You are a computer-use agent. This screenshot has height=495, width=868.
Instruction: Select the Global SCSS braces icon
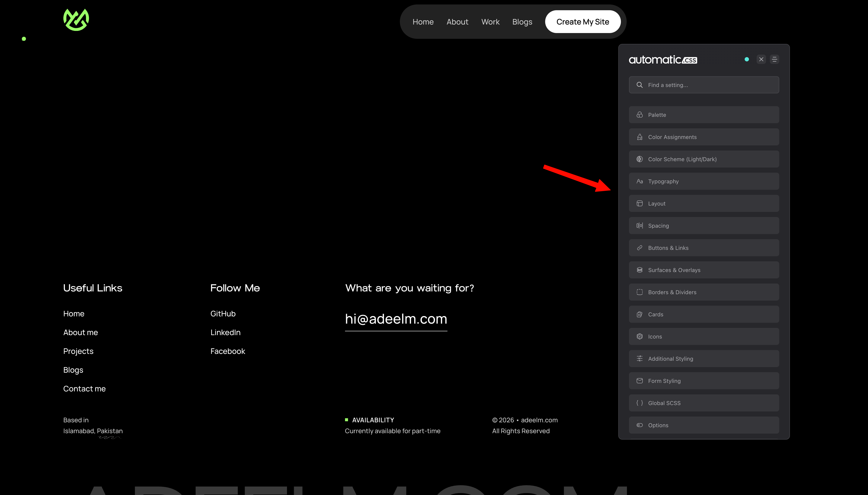pyautogui.click(x=640, y=403)
